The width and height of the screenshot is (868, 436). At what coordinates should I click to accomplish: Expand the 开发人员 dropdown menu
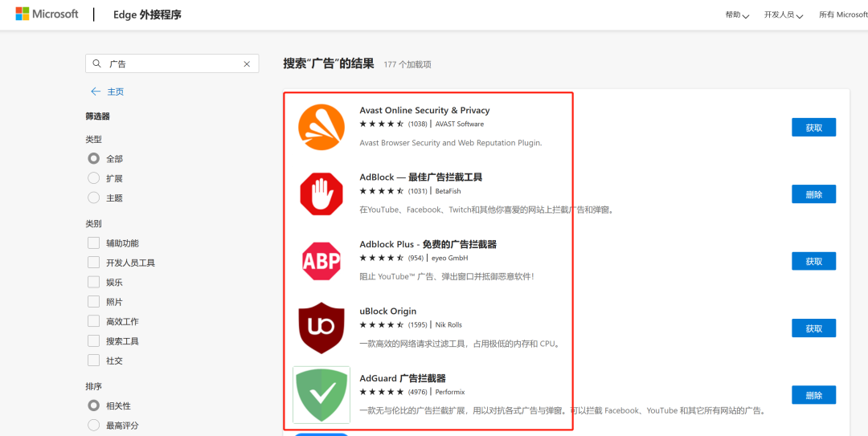click(784, 15)
